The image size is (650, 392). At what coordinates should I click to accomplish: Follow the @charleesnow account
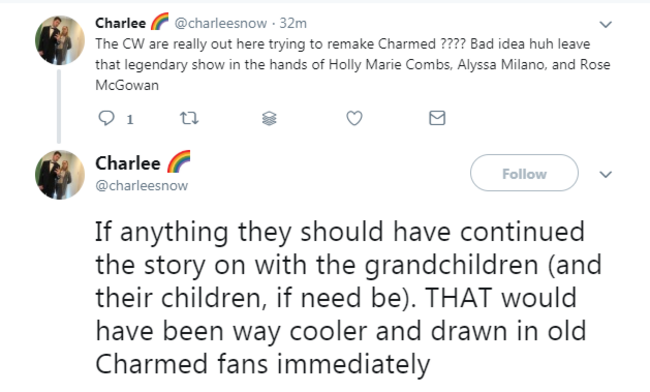pyautogui.click(x=524, y=173)
